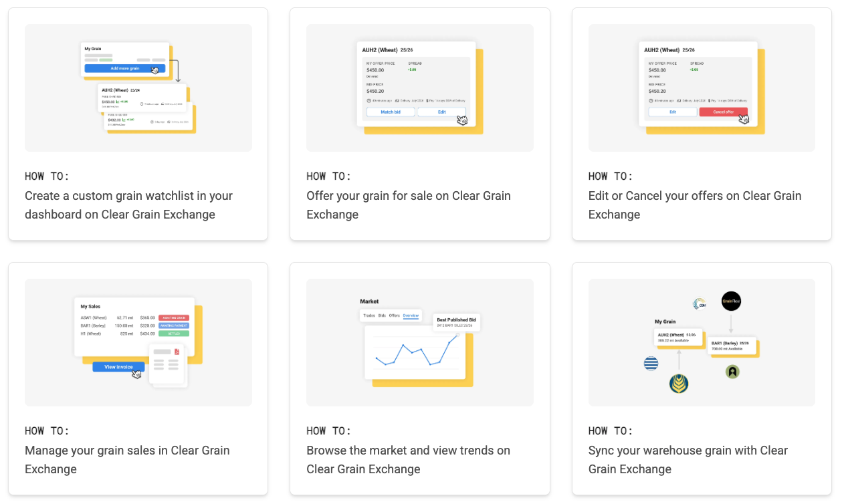The height and width of the screenshot is (504, 842).
Task: Click the blue striped circle logo
Action: pos(651,364)
